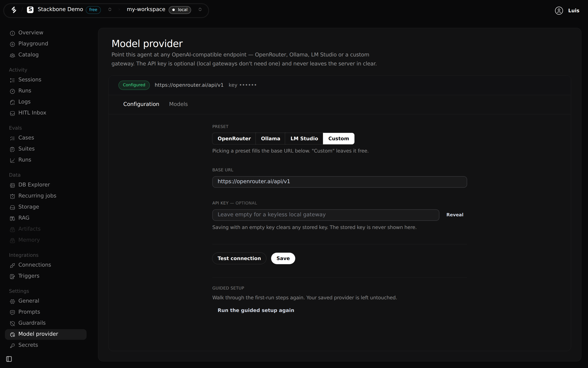Click the free plan badge
Image resolution: width=588 pixels, height=368 pixels.
[x=93, y=10]
